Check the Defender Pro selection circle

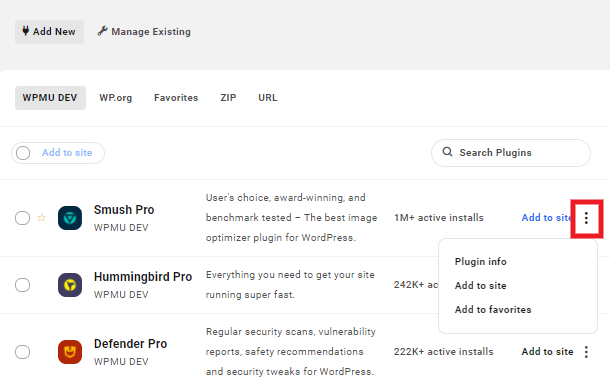pyautogui.click(x=23, y=352)
